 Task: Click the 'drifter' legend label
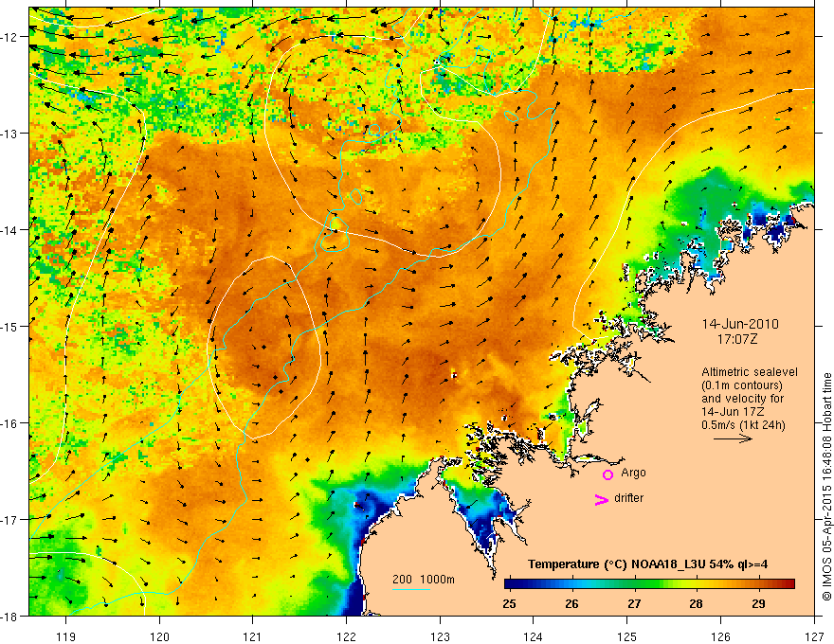(628, 498)
